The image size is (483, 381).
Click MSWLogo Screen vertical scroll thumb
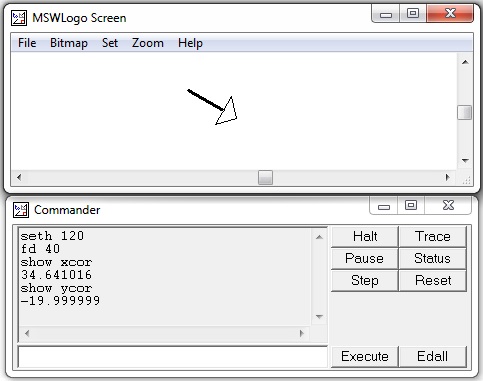click(465, 112)
